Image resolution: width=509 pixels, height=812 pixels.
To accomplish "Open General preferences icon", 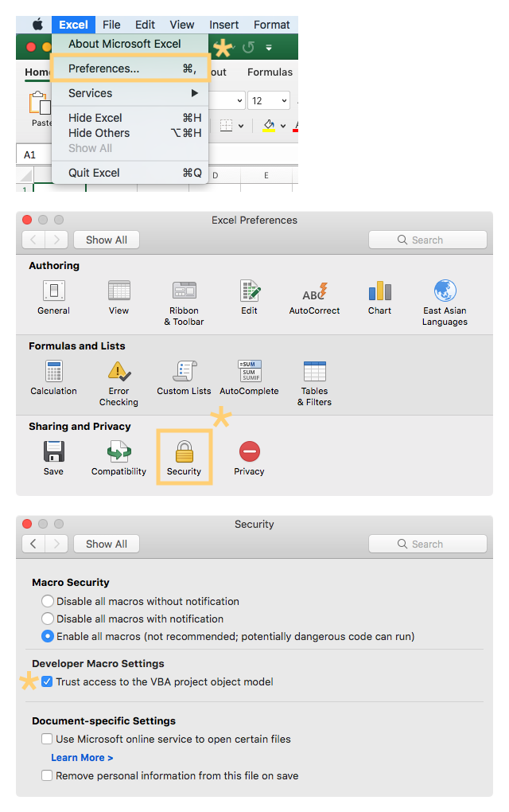I will [x=54, y=291].
